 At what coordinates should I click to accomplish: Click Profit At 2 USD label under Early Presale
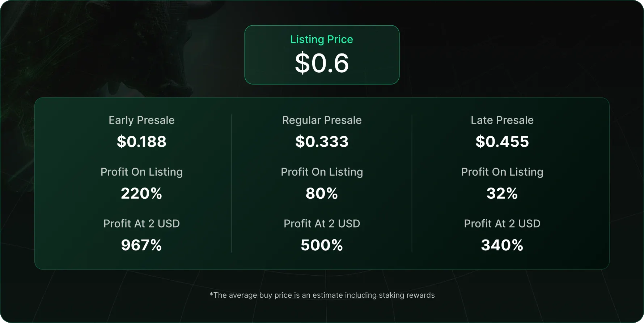141,224
